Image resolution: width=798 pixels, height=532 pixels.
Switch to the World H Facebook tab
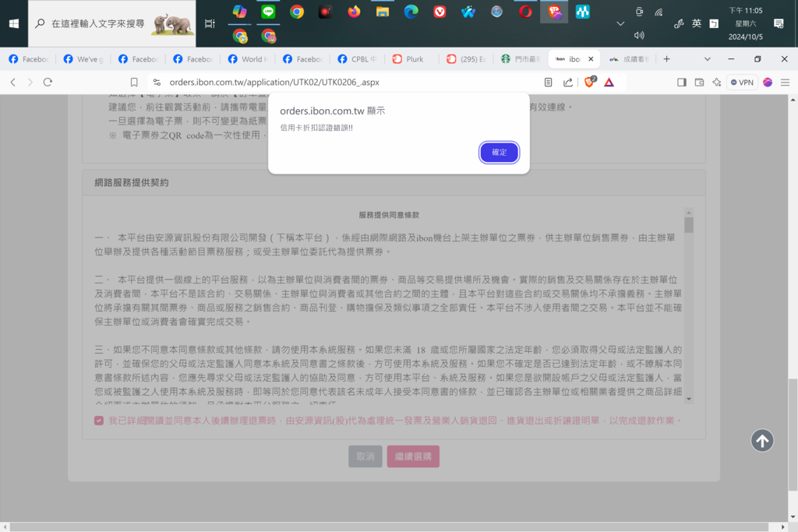tap(247, 59)
